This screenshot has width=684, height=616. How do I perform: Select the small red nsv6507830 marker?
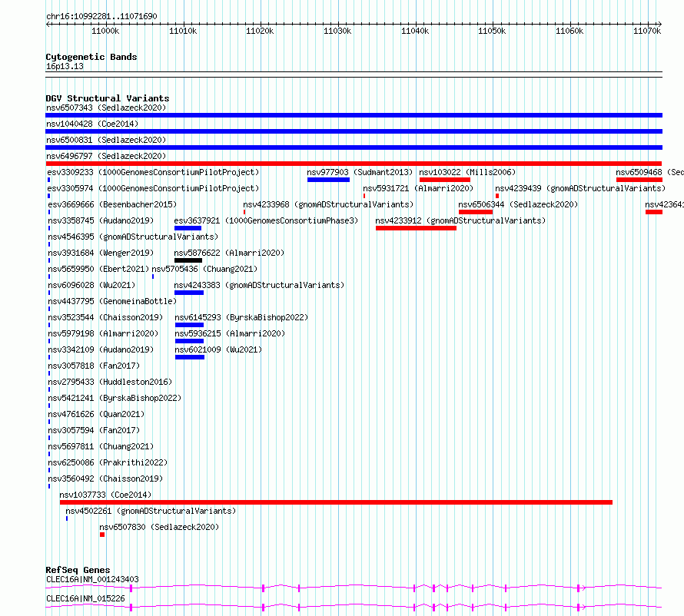coord(102,535)
